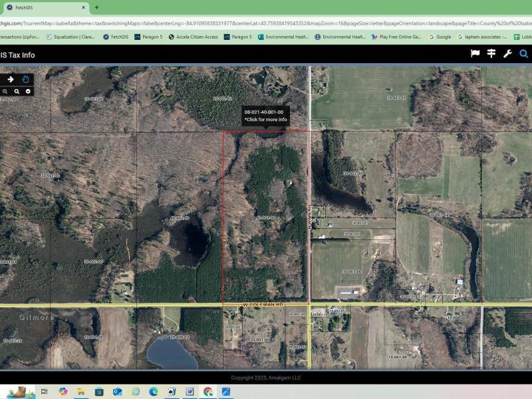
Task: Click the white zoom magnifier on the map
Action: click(17, 91)
